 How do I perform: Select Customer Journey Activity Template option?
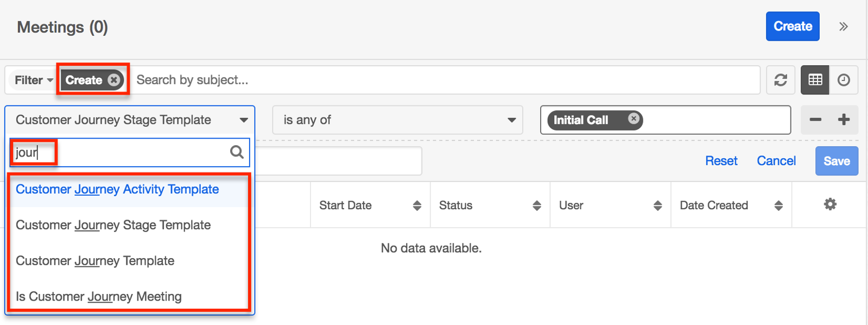117,189
